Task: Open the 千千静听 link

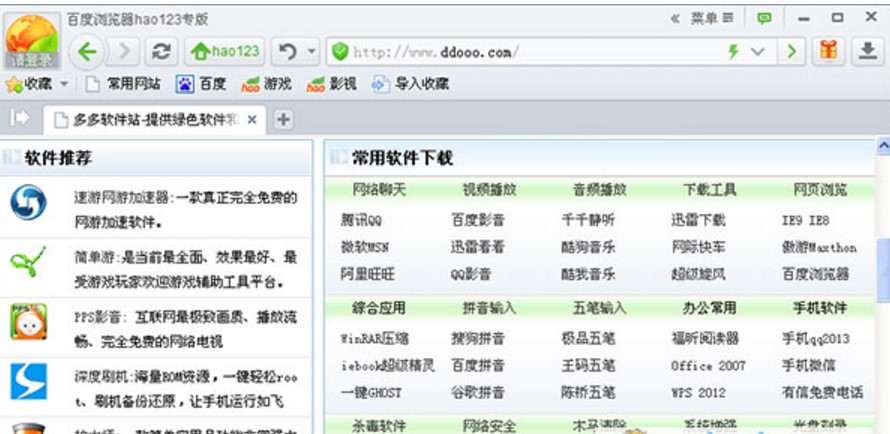Action: (x=588, y=220)
